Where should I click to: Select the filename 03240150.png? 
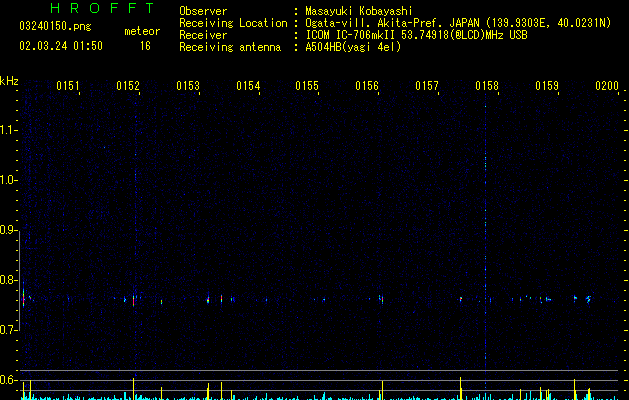[55, 26]
